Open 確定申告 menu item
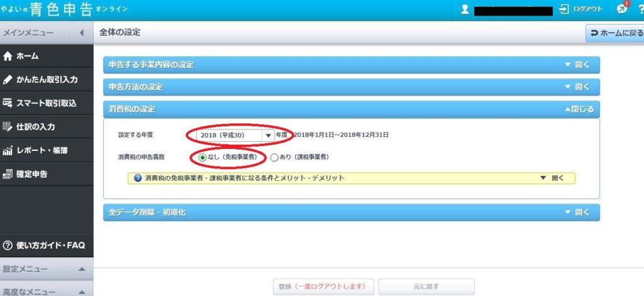Image resolution: width=644 pixels, height=296 pixels. [47, 174]
